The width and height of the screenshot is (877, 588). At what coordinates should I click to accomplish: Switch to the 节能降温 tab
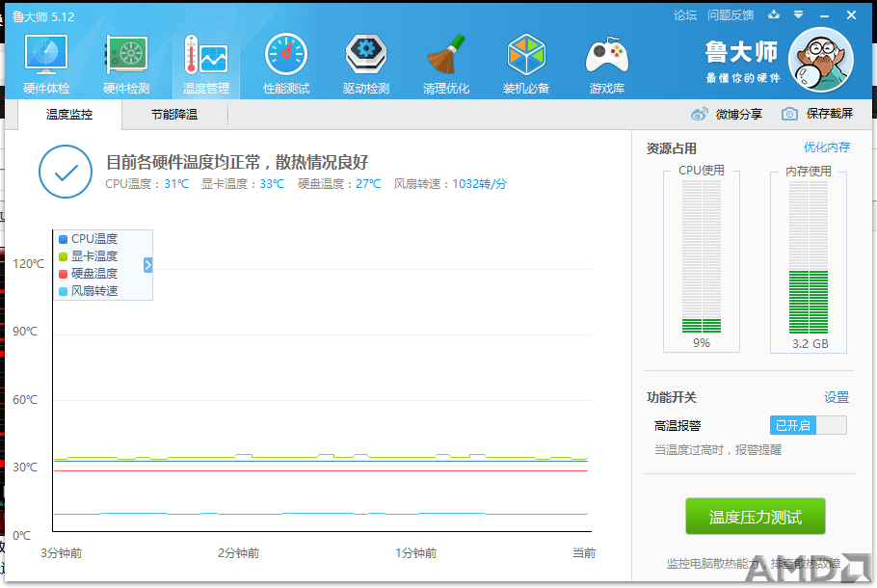pyautogui.click(x=174, y=115)
